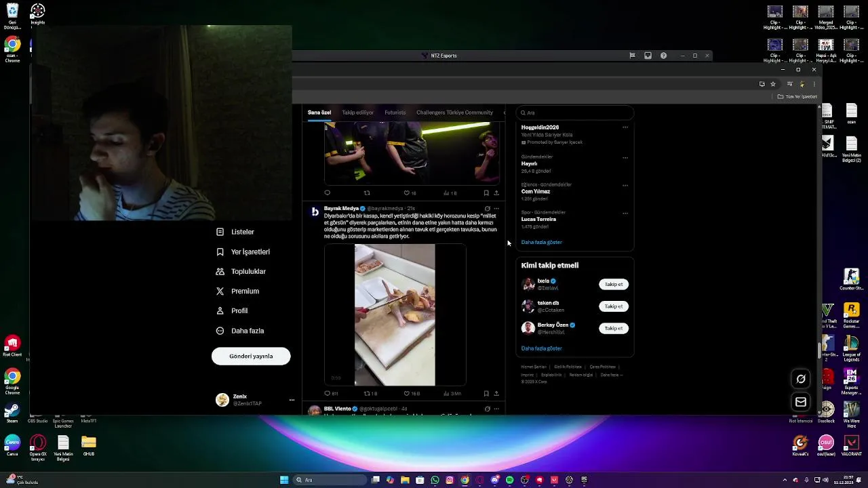Share the Bayrak Medya post
Image resolution: width=868 pixels, height=488 pixels.
pyautogui.click(x=496, y=393)
